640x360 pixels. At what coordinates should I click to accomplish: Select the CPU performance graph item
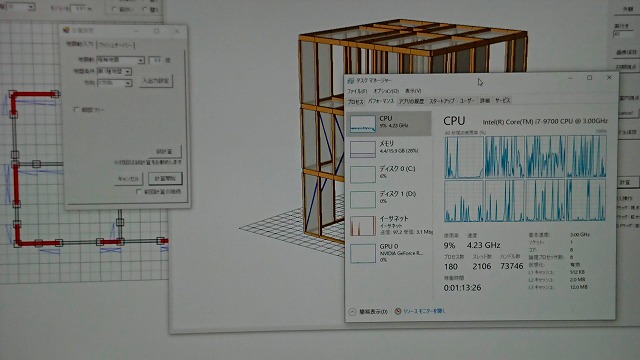click(x=389, y=124)
